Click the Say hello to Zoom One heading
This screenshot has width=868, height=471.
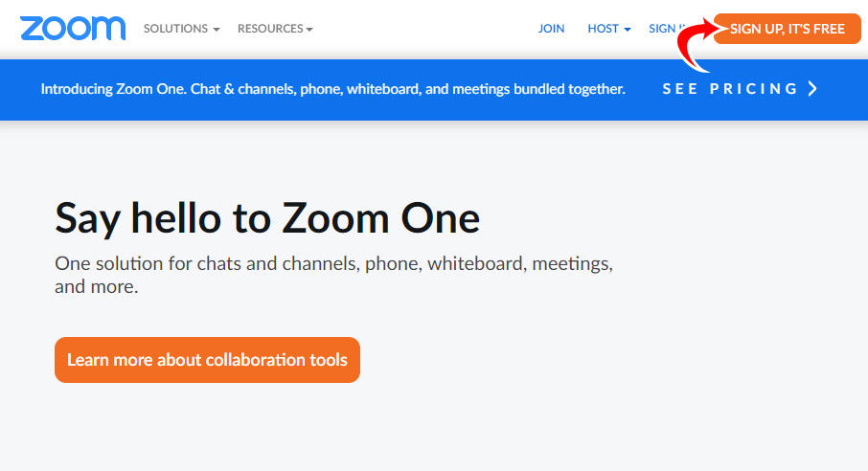click(x=267, y=218)
